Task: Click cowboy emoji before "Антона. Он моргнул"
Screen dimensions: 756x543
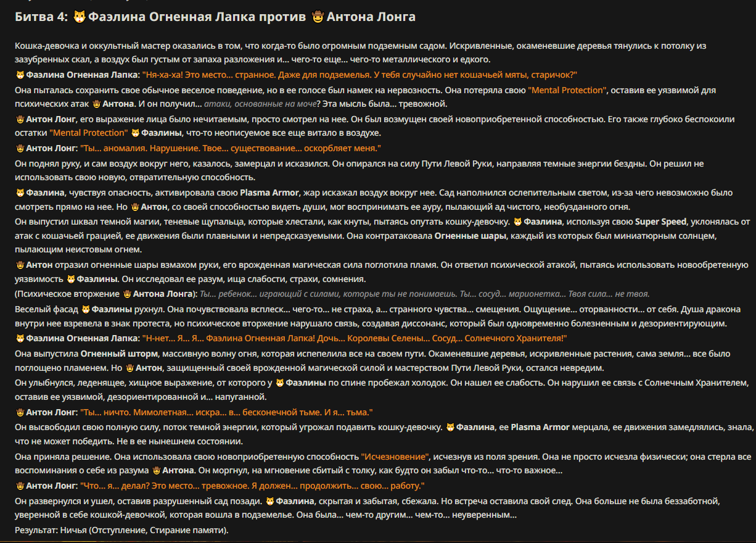Action: pyautogui.click(x=157, y=471)
